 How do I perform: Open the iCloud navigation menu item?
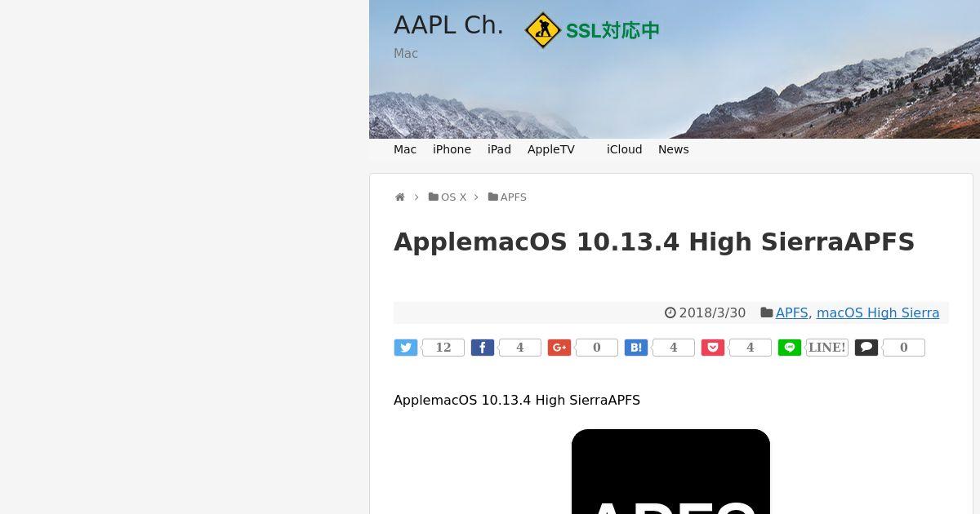point(625,149)
